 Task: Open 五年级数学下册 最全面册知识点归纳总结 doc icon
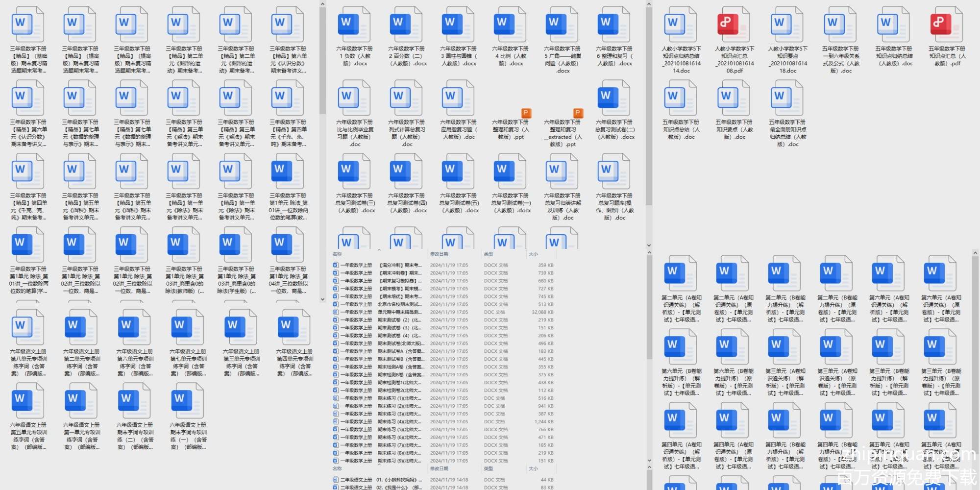coord(787,98)
